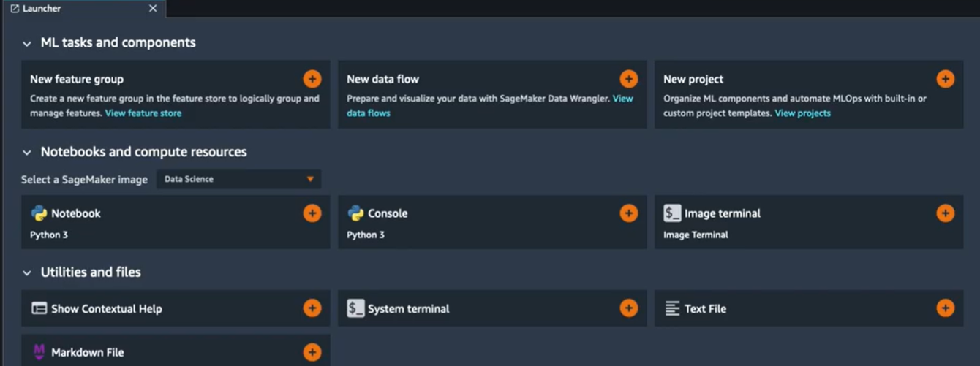
Task: Collapse the Utilities and files section
Action: click(x=27, y=272)
